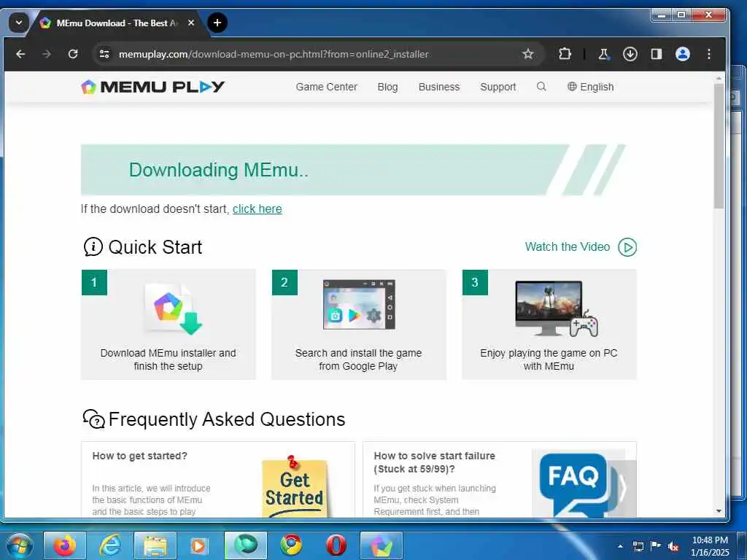Open the media player taskbar icon

[200, 545]
